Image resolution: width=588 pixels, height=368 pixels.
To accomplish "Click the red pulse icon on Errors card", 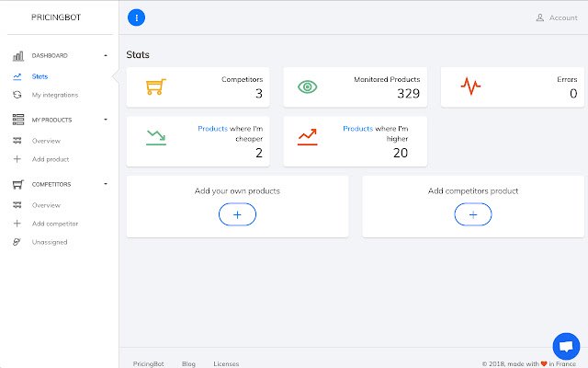I will click(470, 86).
